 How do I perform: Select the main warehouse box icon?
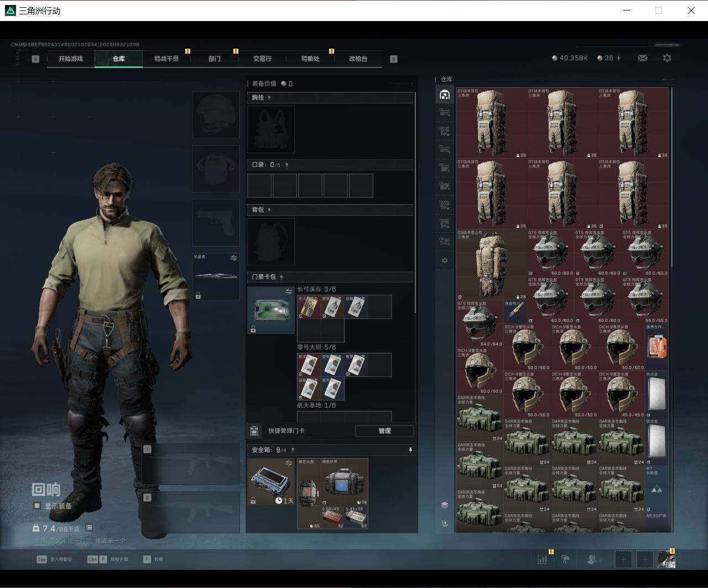(445, 95)
